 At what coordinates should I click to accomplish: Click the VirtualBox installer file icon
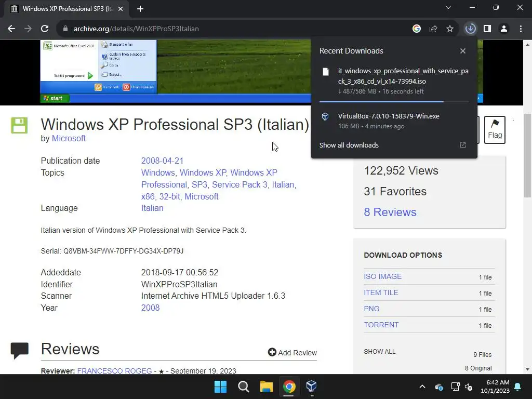click(x=325, y=117)
